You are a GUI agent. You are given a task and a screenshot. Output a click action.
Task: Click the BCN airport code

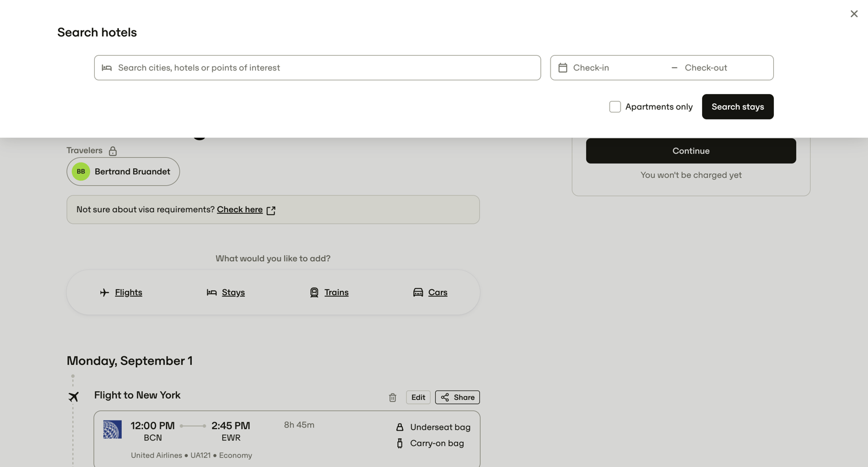(x=153, y=438)
